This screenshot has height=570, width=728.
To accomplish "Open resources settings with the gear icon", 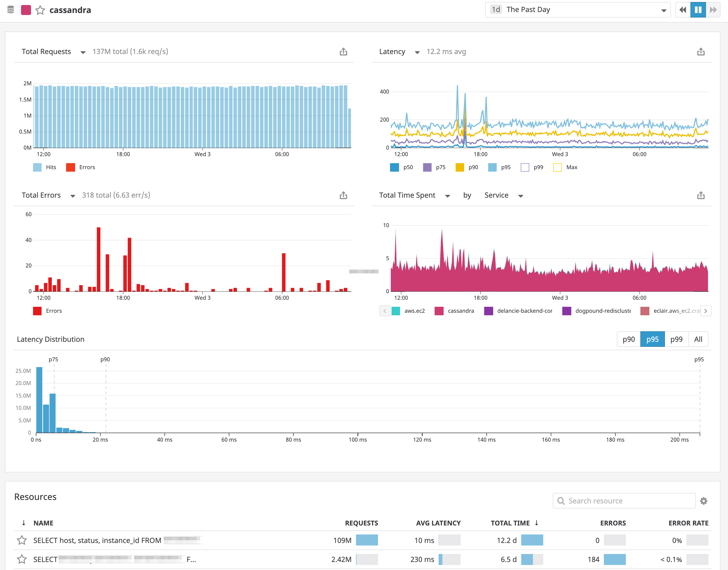I will pos(704,501).
